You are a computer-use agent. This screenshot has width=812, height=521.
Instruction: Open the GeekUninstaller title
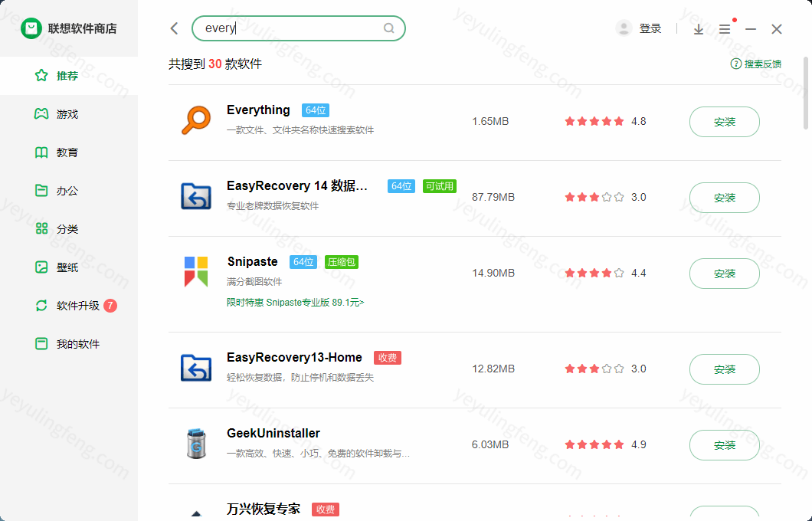pyautogui.click(x=273, y=433)
